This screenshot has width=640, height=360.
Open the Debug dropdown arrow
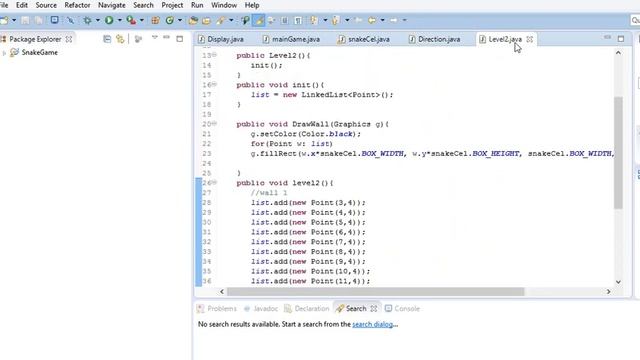pos(98,20)
